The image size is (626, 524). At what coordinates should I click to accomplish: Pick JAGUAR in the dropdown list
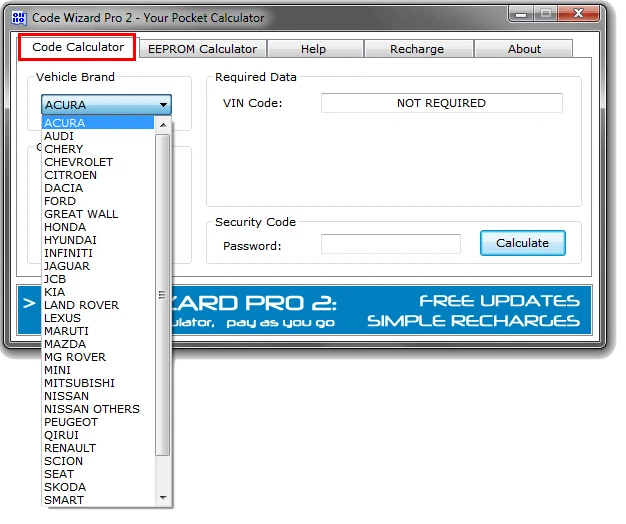pos(98,266)
